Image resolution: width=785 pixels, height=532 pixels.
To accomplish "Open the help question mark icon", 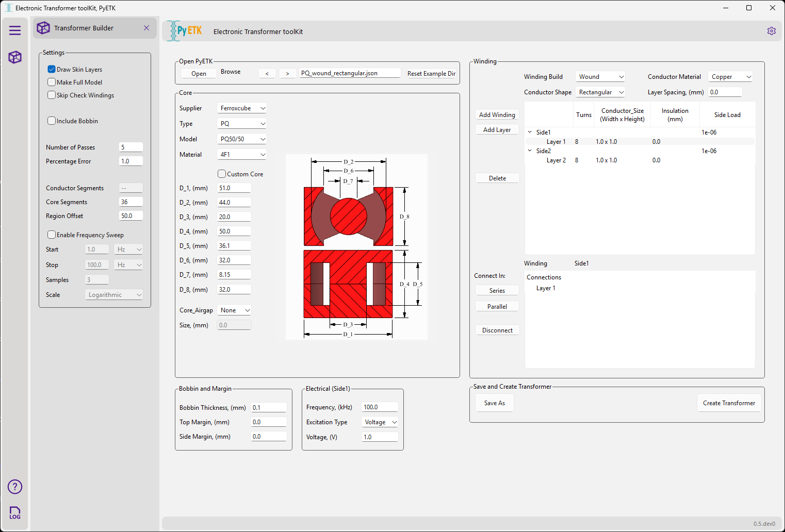I will pos(15,487).
